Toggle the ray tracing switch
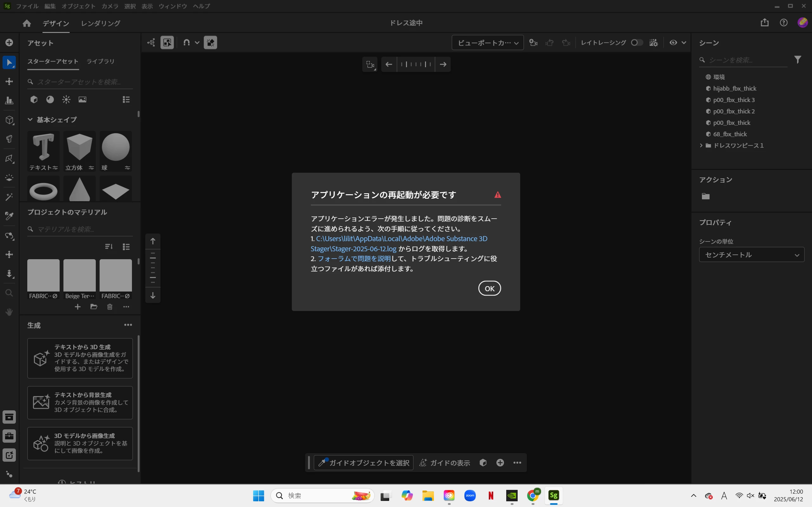This screenshot has width=812, height=507. point(636,42)
